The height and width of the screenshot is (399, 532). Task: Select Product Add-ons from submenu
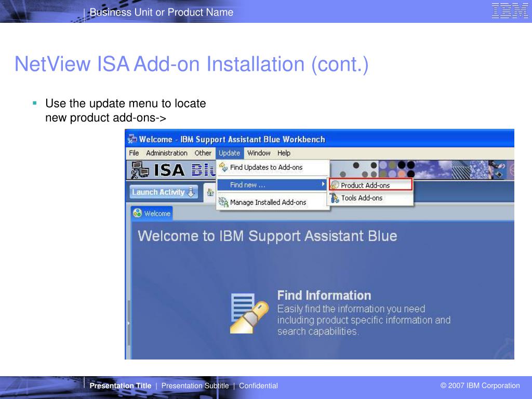coord(371,185)
